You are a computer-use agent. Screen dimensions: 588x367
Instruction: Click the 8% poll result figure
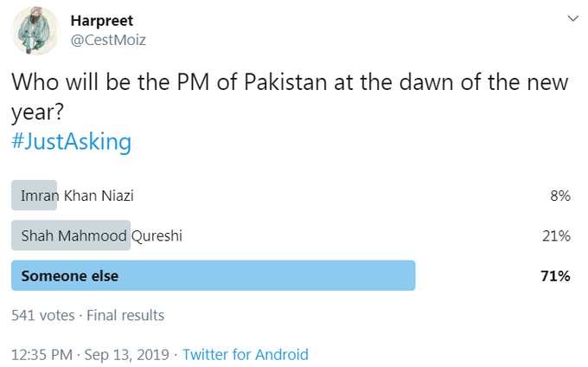[x=559, y=196]
